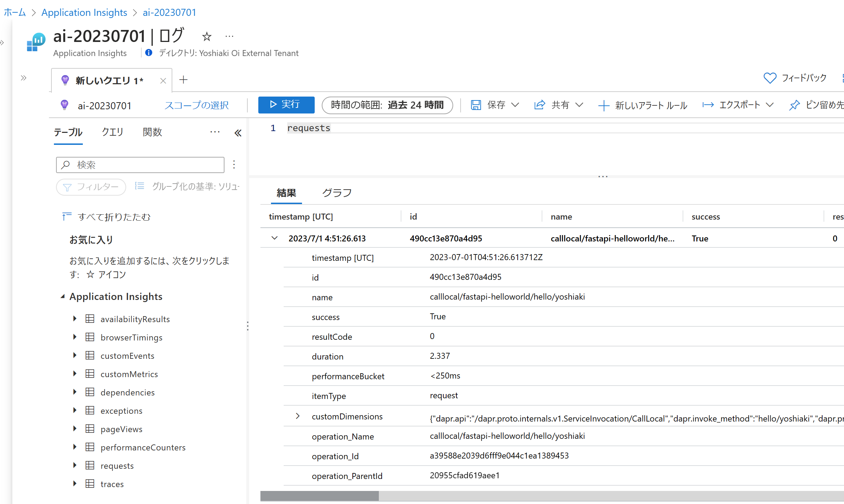
Task: Expand the requests table in tree
Action: (x=75, y=466)
